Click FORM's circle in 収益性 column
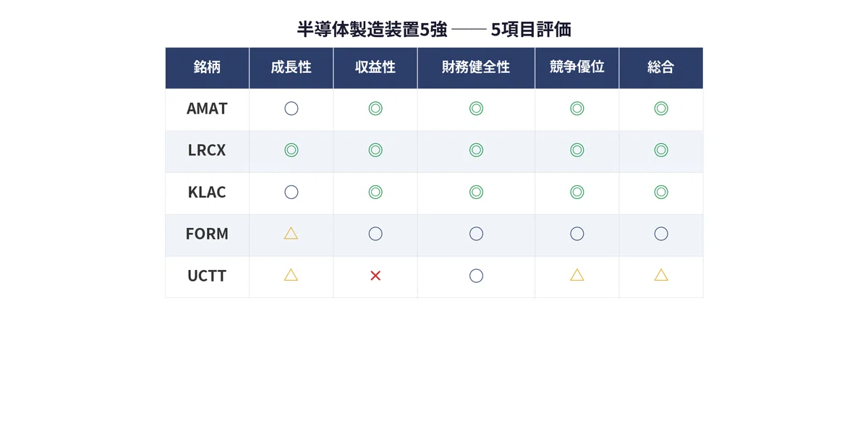The image size is (868, 445). tap(375, 234)
